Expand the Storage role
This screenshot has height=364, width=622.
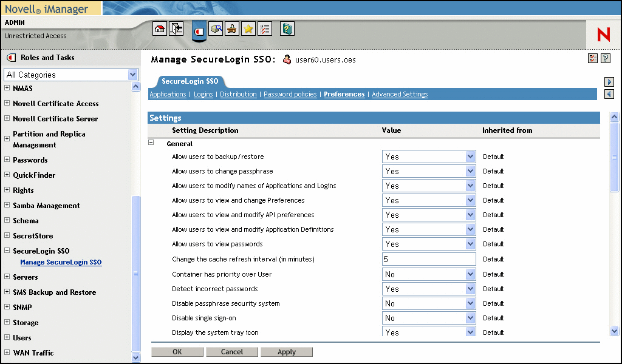click(x=7, y=322)
